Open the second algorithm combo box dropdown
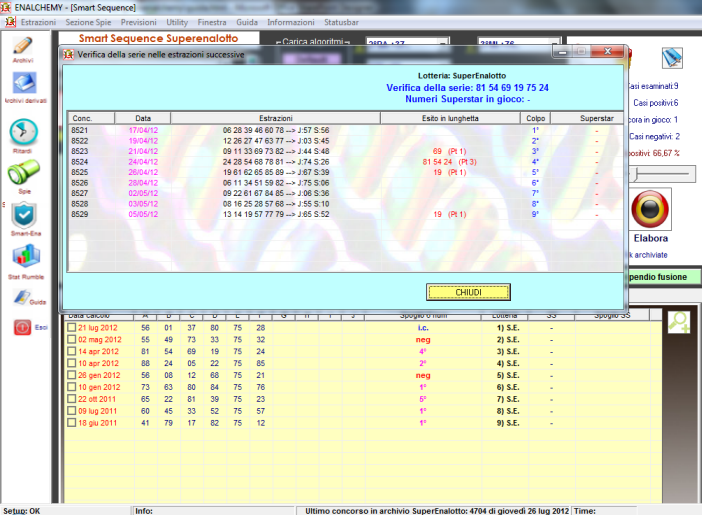Screen dimensions: 702x515 555,42
